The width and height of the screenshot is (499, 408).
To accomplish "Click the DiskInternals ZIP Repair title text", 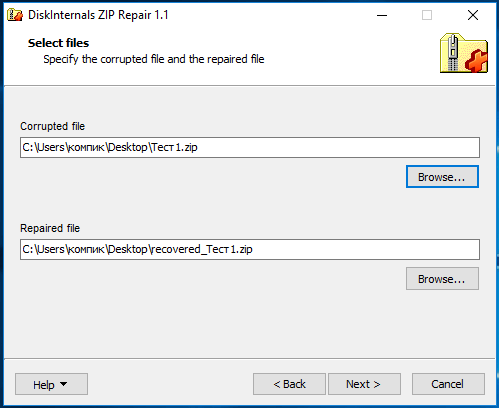I will click(98, 15).
